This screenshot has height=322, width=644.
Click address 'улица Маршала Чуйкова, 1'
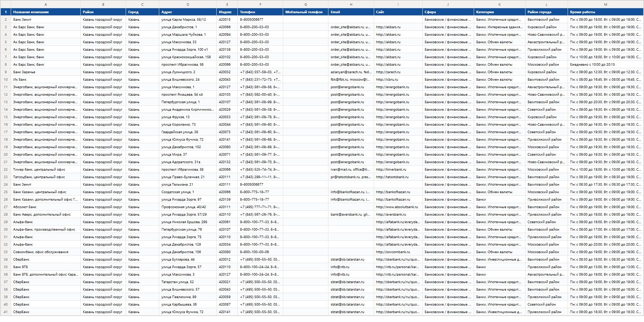[188, 35]
